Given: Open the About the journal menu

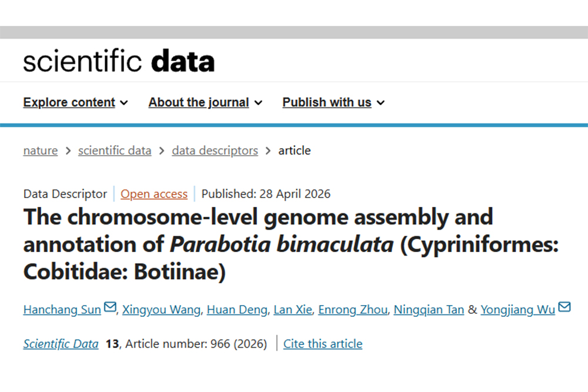Looking at the screenshot, I should click(205, 102).
